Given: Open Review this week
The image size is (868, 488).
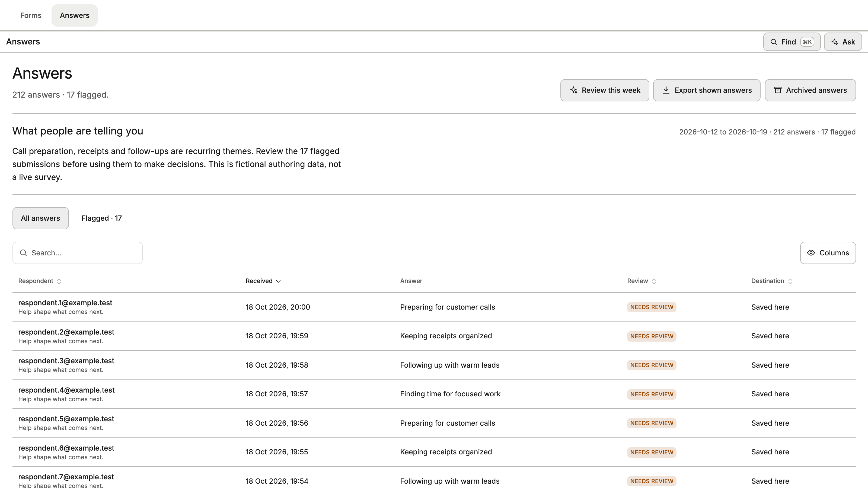Looking at the screenshot, I should pyautogui.click(x=605, y=90).
